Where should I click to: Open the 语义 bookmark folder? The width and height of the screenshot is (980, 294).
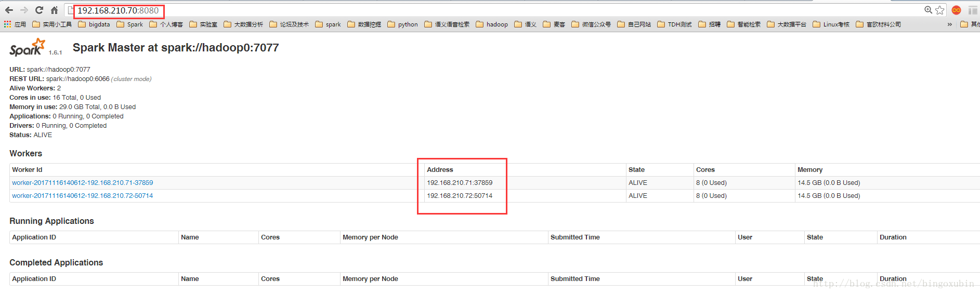click(x=525, y=24)
